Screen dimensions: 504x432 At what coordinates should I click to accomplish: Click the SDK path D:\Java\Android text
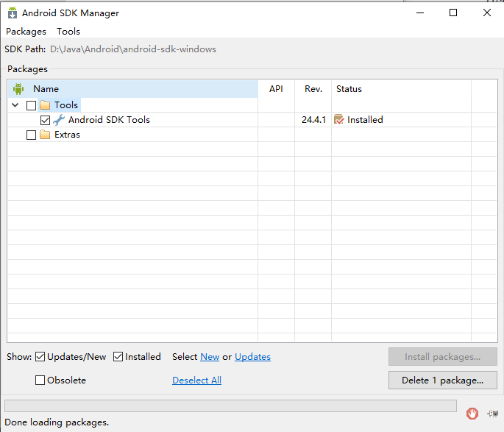[x=133, y=49]
